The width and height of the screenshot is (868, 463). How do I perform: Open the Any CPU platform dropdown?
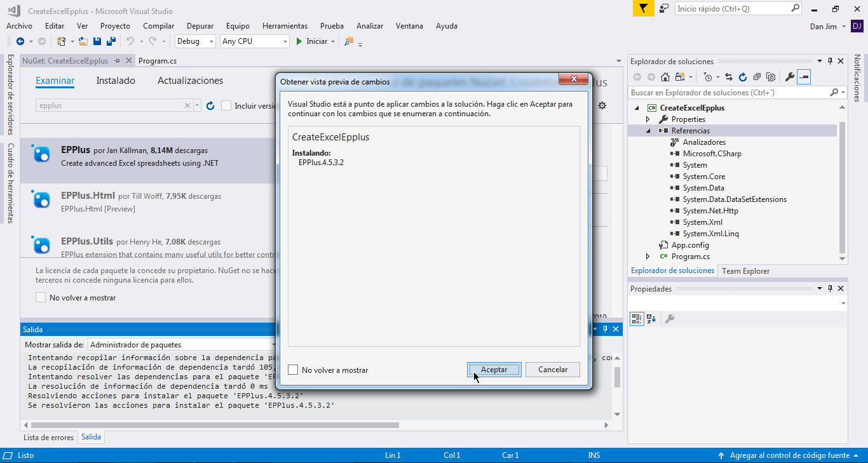254,41
